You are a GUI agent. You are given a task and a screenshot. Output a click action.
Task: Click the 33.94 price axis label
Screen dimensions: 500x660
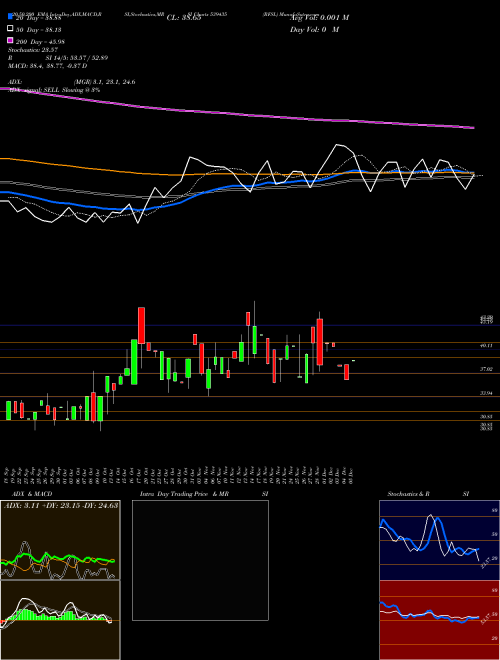click(486, 393)
